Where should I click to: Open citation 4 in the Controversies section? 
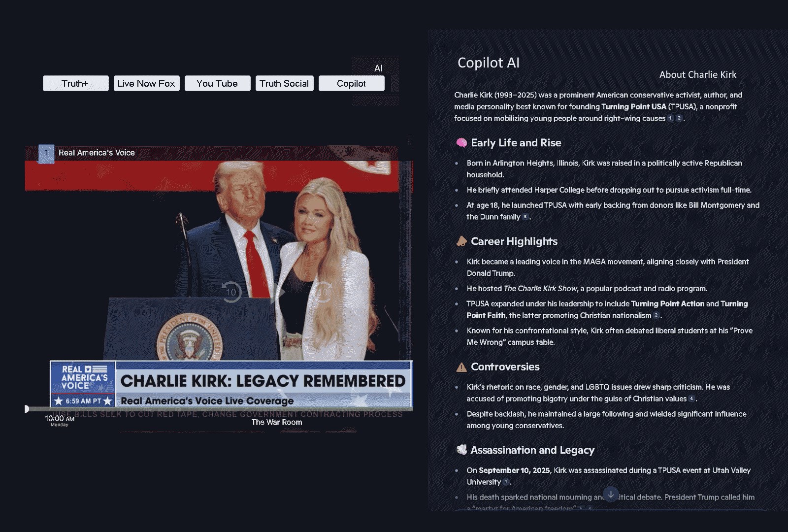(691, 399)
